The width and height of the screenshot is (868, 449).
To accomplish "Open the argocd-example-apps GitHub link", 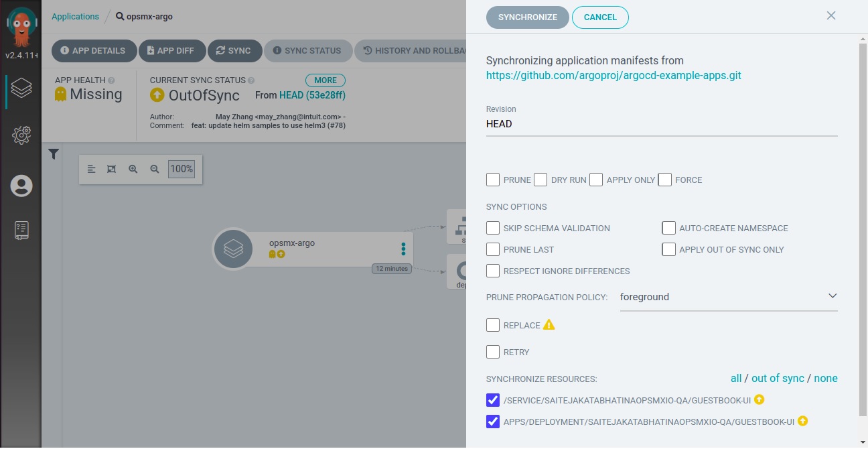I will [613, 75].
